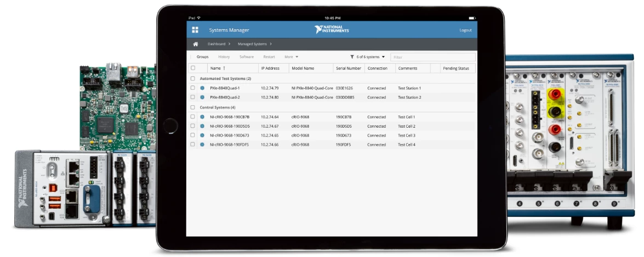Select the NI-cRIO-9068-190D673 system name
644x257 pixels.
(x=230, y=135)
